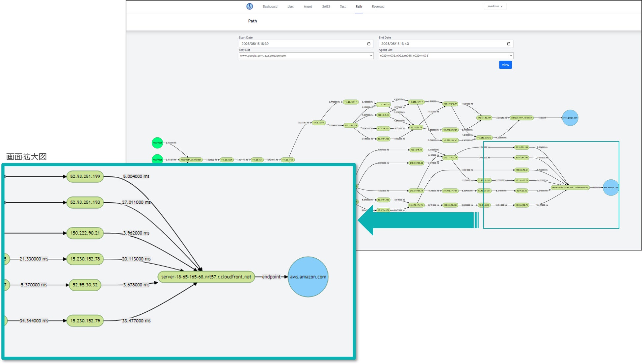Select the 210.173.176.198 node
The height and width of the screenshot is (364, 642).
click(416, 205)
